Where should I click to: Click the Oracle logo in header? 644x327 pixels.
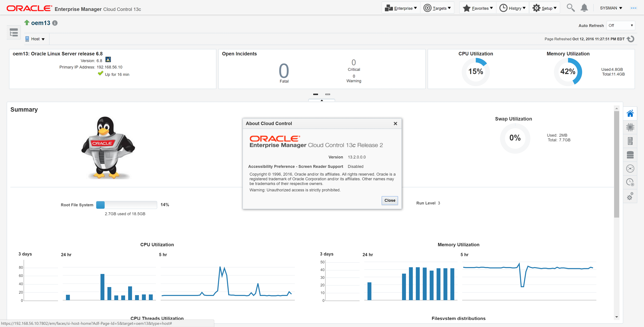[x=29, y=8]
